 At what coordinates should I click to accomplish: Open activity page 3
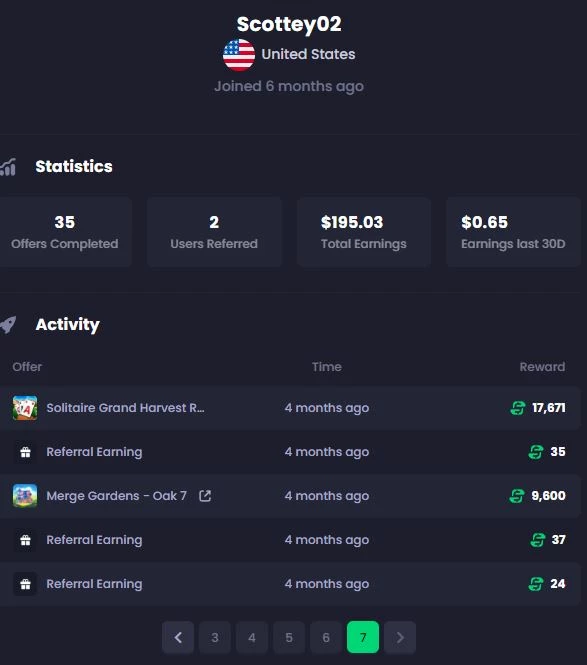[x=215, y=637]
